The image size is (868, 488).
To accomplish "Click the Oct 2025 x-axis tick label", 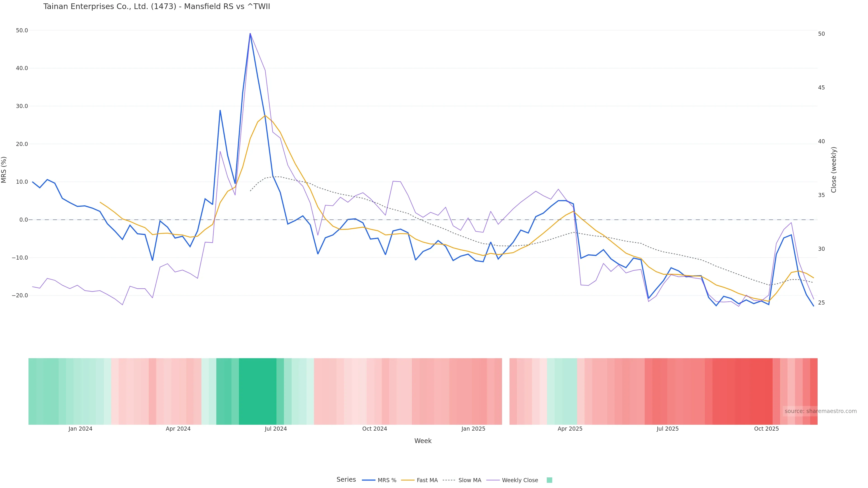I will coord(766,429).
